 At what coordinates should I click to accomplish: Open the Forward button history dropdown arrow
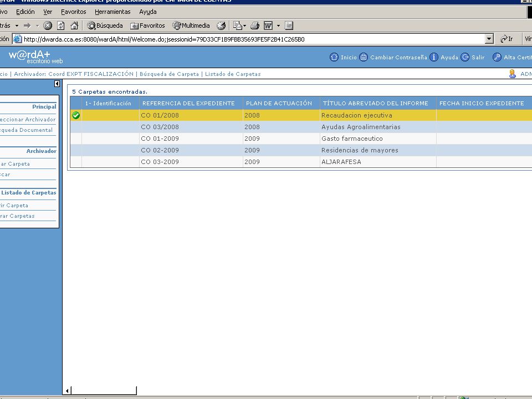click(x=37, y=26)
